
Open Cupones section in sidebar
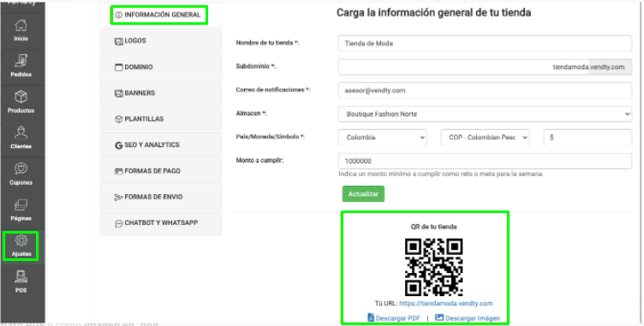point(21,175)
